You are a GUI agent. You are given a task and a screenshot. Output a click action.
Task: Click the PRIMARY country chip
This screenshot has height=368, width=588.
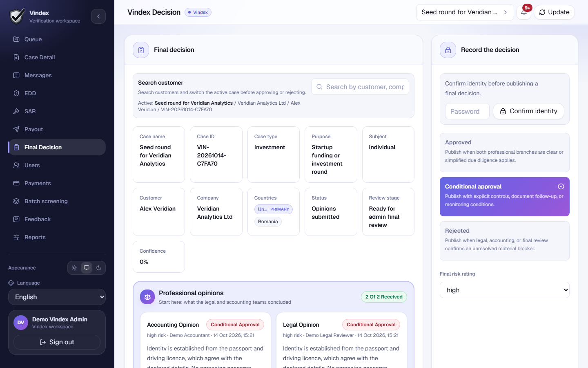click(x=274, y=209)
